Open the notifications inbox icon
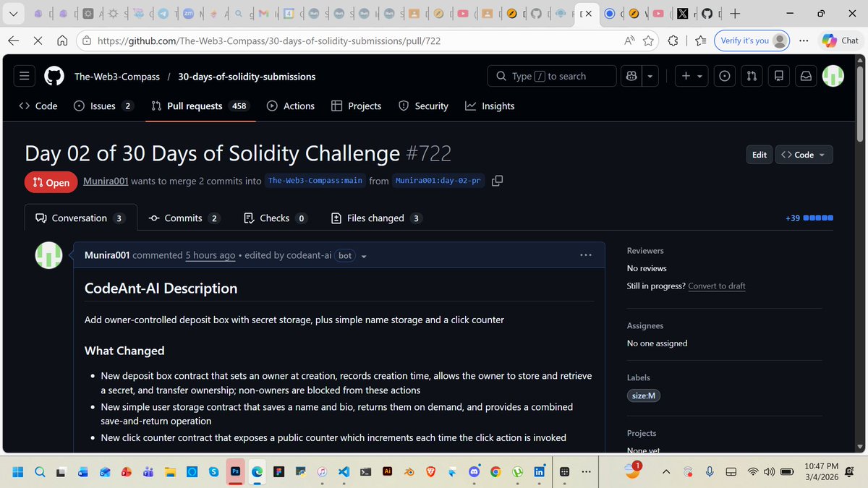 (x=805, y=76)
